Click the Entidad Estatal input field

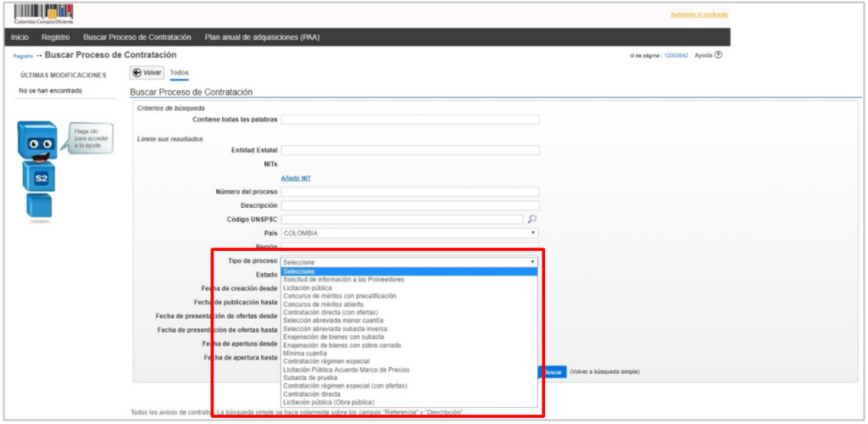409,150
